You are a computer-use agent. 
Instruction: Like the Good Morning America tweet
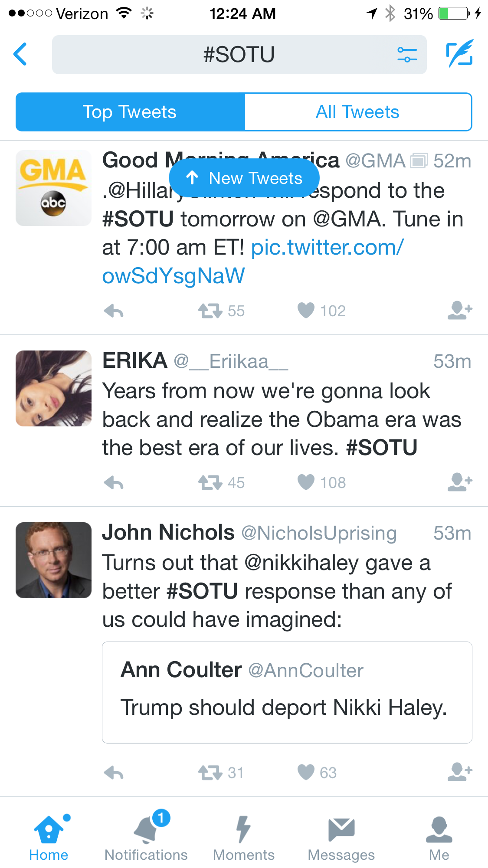tap(306, 311)
